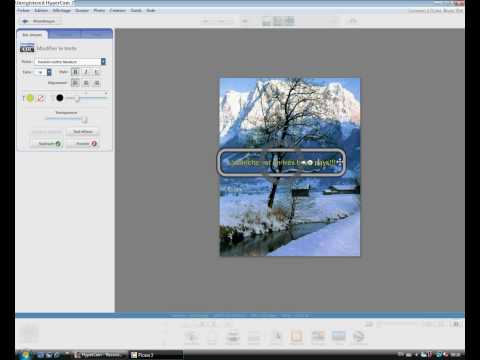Switch to the second edit tab
Viewport: 480px width, 360px height.
point(64,34)
